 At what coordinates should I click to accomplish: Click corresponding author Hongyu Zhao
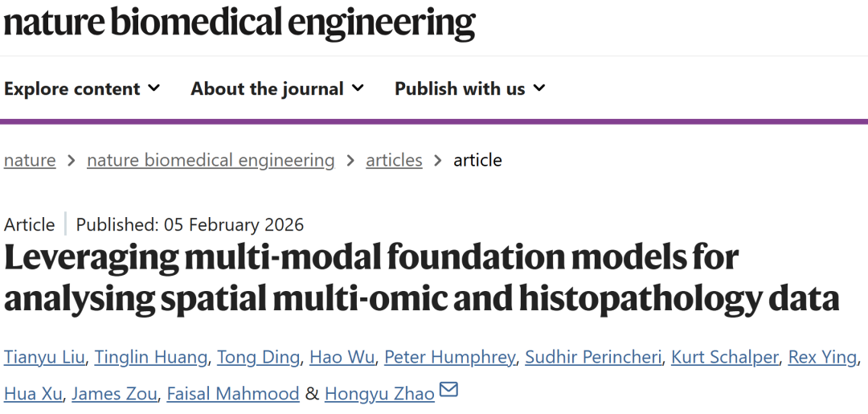pos(379,394)
